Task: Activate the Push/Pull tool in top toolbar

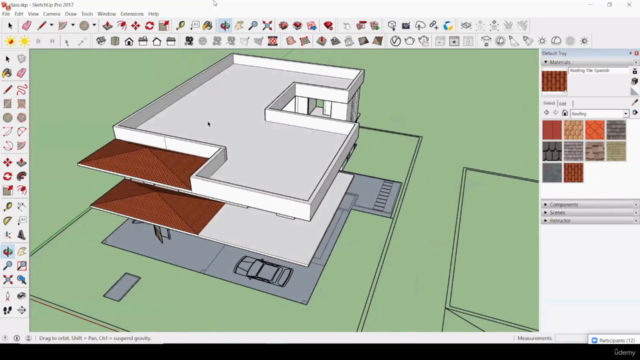Action: point(107,26)
